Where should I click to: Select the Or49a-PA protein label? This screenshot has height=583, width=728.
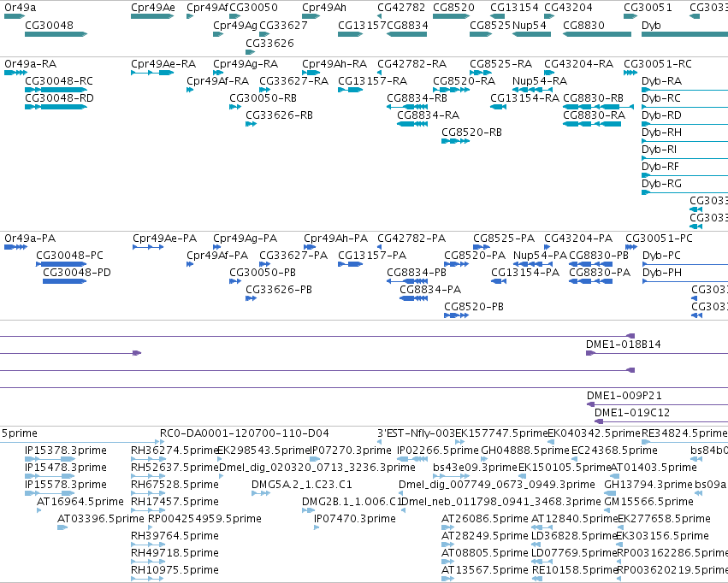[30, 238]
